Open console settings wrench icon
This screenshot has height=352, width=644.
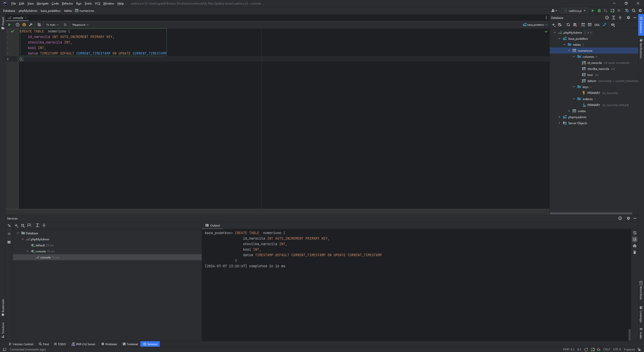31,25
